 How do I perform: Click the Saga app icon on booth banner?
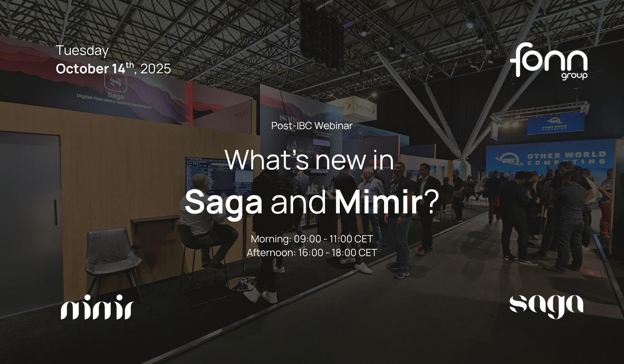point(115,82)
